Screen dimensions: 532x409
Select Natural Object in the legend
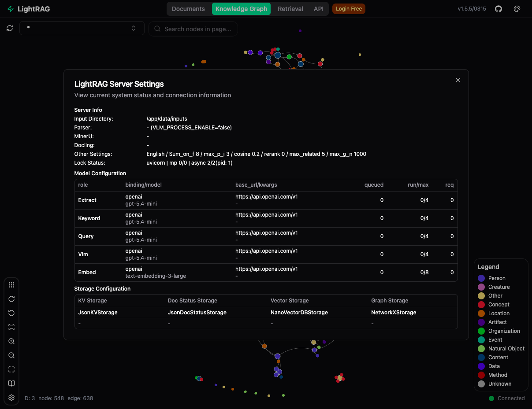(x=506, y=349)
